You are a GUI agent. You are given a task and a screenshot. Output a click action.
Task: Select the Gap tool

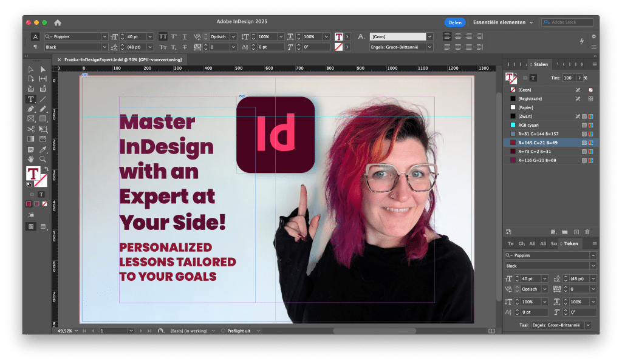[x=43, y=79]
